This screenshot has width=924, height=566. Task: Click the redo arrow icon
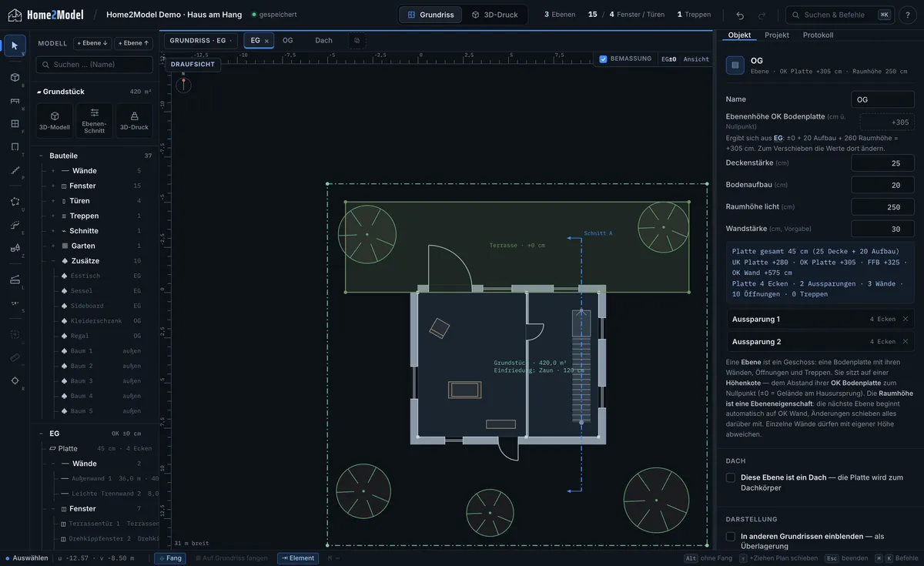[762, 15]
